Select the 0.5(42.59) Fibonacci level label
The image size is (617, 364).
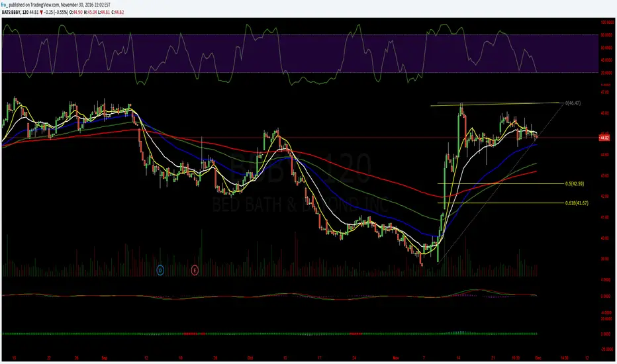[x=575, y=184]
